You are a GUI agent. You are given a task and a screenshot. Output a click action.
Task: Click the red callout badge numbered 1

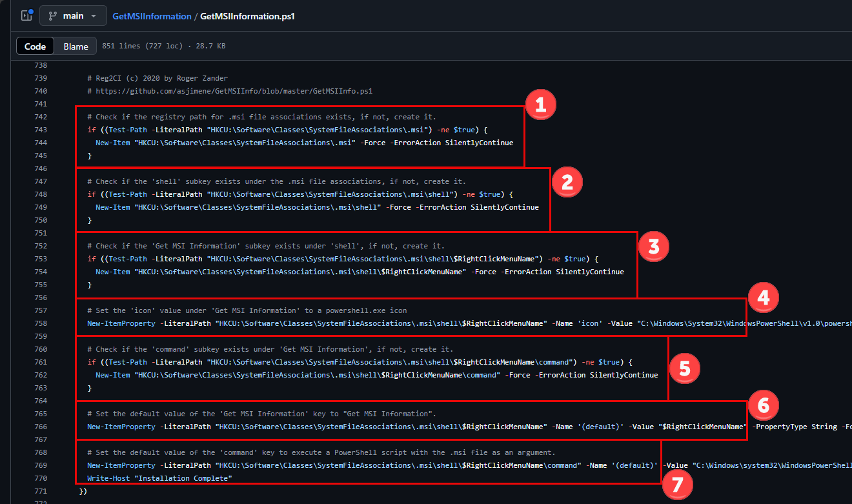(x=540, y=104)
